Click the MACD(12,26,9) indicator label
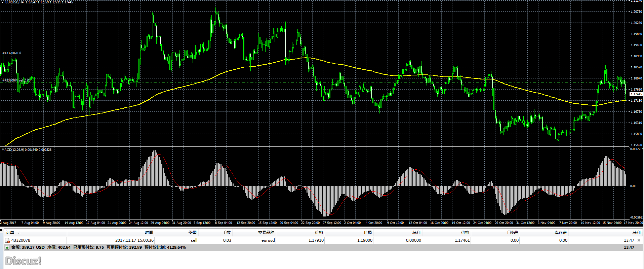644x269 pixels. 12,149
